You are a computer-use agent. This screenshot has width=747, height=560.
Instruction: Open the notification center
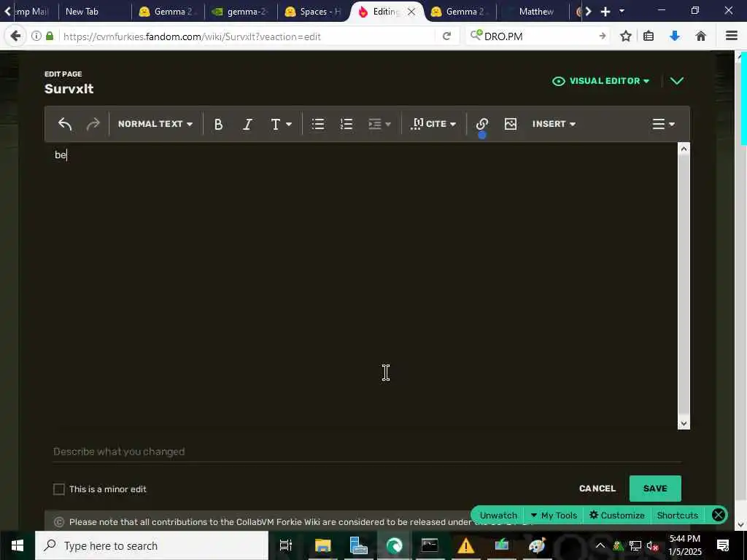tap(723, 545)
